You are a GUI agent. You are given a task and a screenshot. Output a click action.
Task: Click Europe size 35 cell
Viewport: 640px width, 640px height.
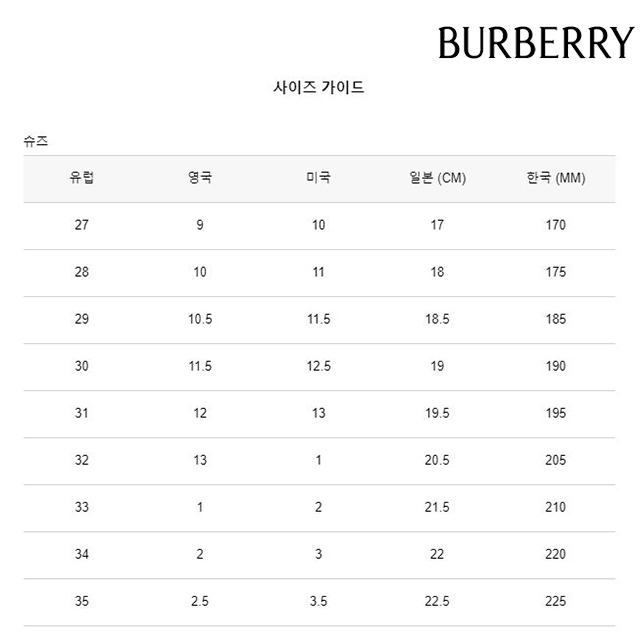82,601
